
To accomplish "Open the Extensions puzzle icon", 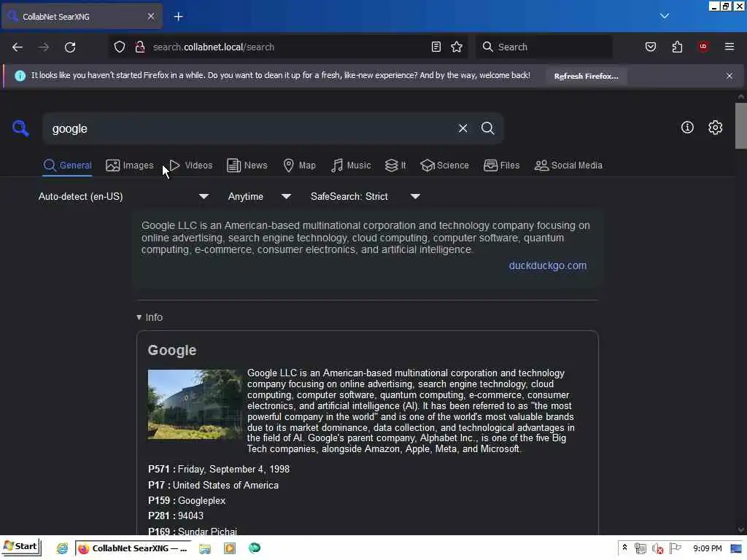I will [x=677, y=47].
